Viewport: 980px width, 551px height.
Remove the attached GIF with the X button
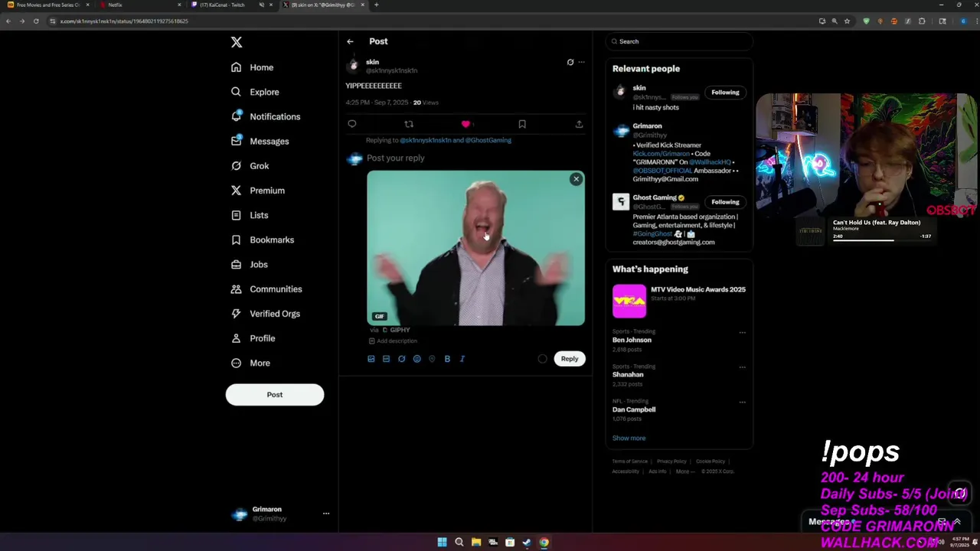pos(577,179)
